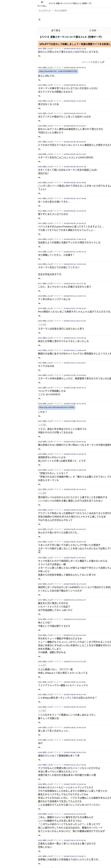The image size is (111, 868).
Task: Reply to post 0001 with arrow icon
Action: [39, 56]
